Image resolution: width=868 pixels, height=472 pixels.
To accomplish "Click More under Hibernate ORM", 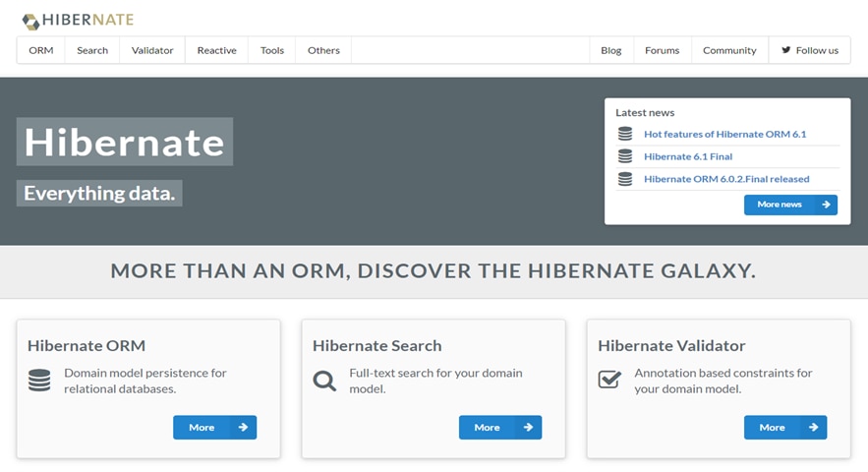I will 214,427.
